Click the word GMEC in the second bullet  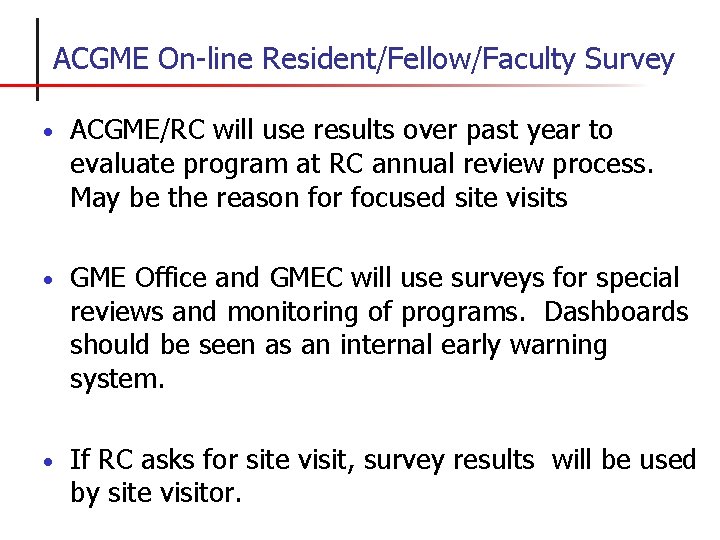coord(306,278)
